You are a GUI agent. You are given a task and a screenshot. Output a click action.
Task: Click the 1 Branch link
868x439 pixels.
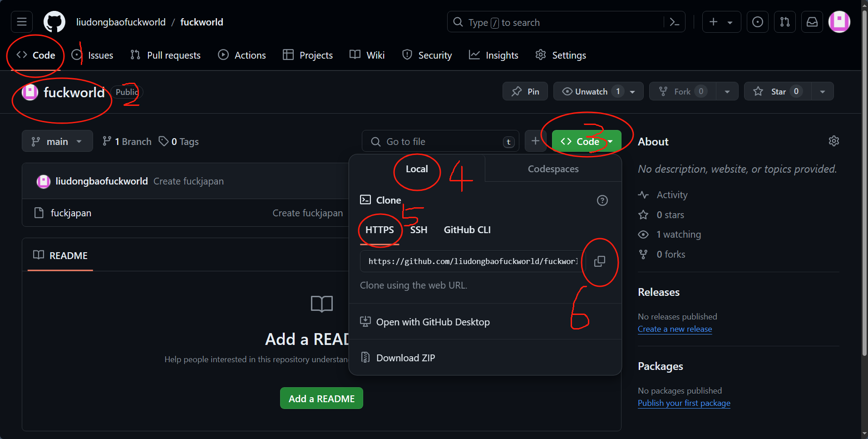pos(127,141)
